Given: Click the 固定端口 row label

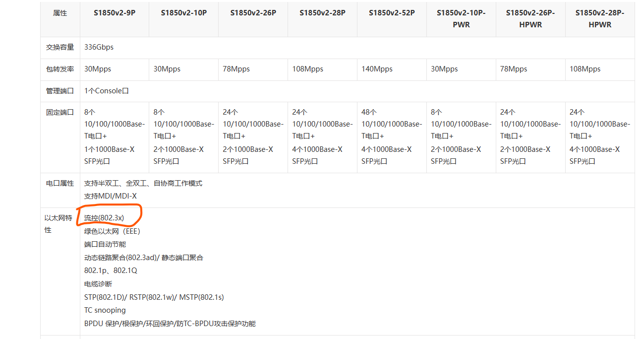Looking at the screenshot, I should click(60, 112).
